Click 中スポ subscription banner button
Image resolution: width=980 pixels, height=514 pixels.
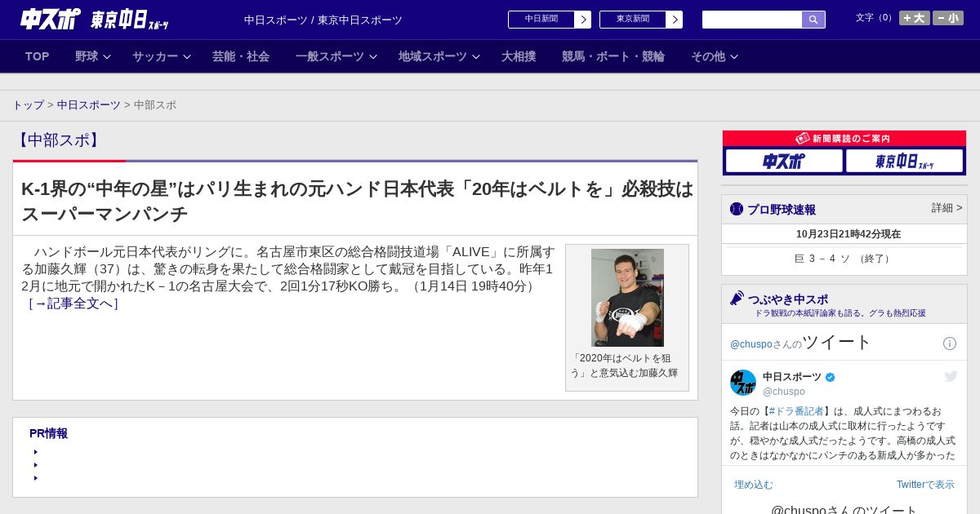point(784,161)
